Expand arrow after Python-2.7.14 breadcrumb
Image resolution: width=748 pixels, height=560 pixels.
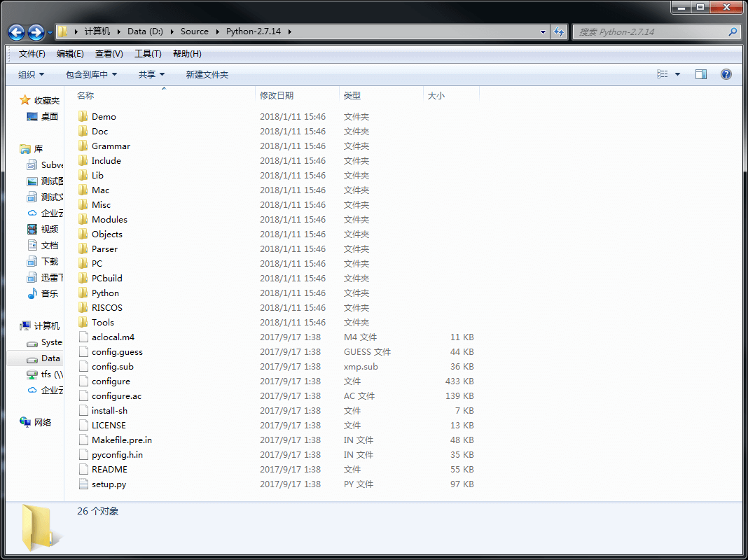pos(289,32)
